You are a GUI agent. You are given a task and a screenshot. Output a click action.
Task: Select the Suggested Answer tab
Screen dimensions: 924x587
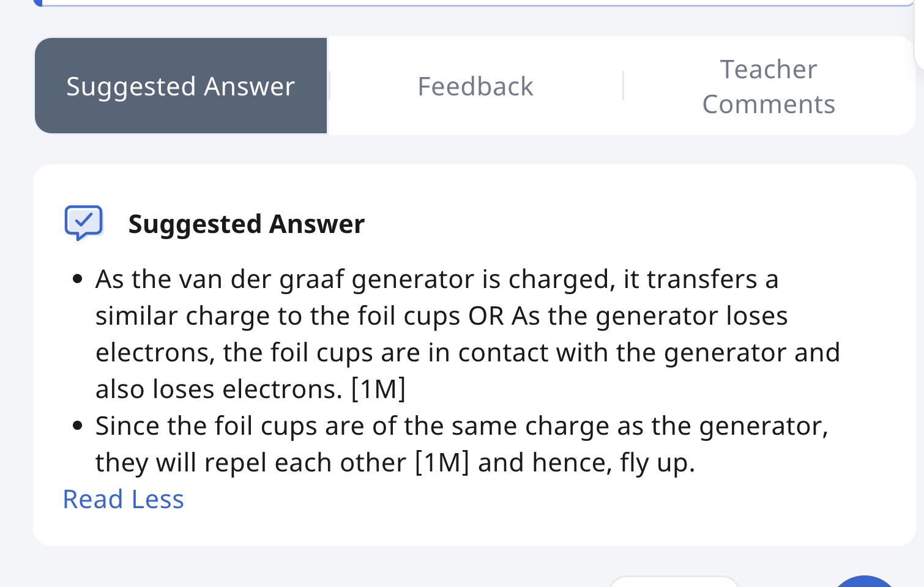click(181, 86)
